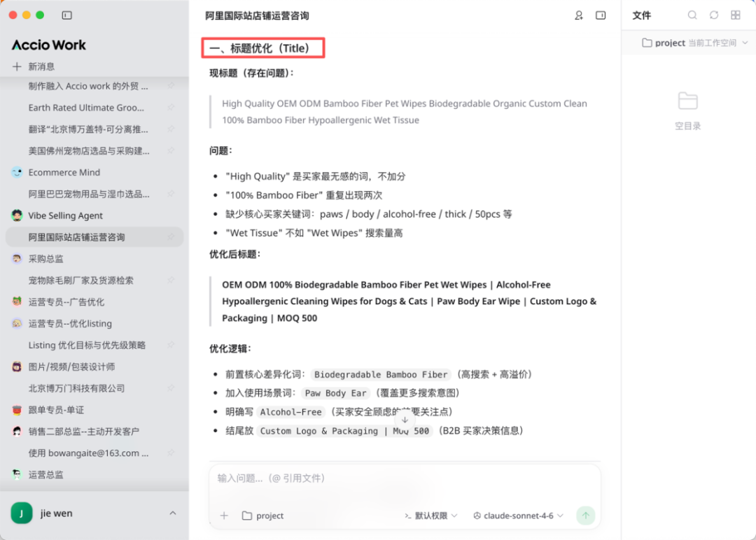
Task: Toggle the pin on 美国佛州宠物店选品 conversation
Action: pos(171,150)
